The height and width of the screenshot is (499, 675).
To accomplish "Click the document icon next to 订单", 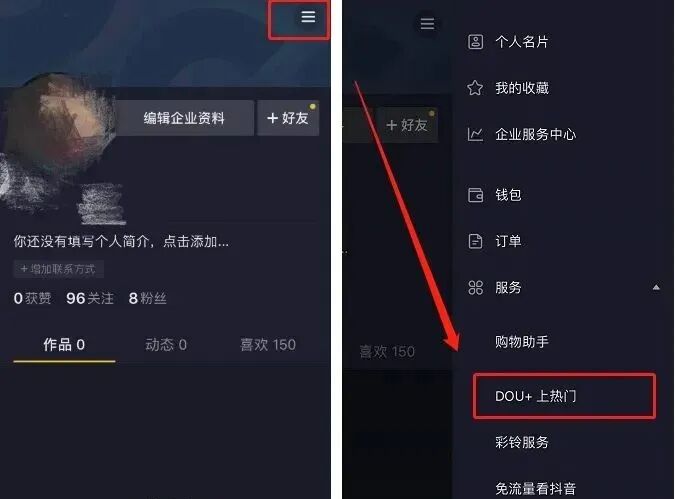I will pos(475,241).
